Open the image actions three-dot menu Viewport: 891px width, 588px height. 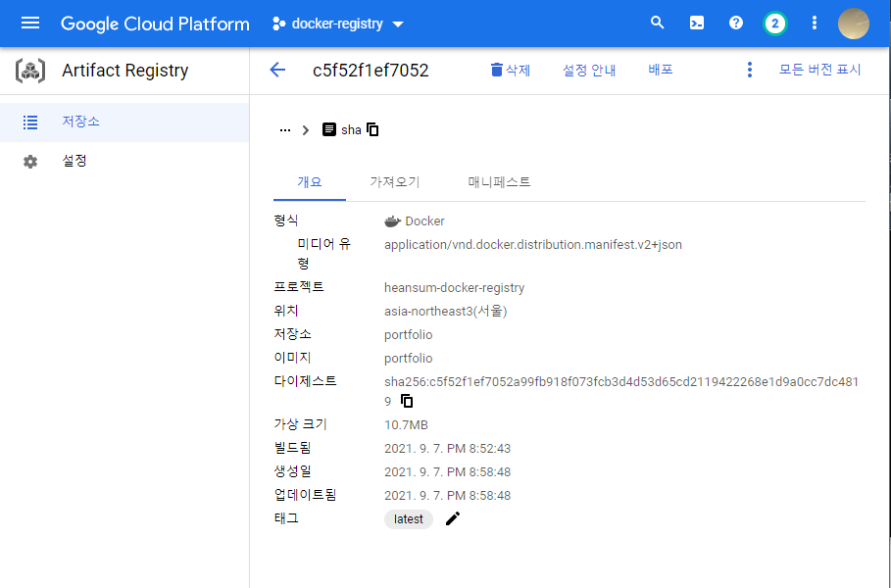tap(750, 70)
